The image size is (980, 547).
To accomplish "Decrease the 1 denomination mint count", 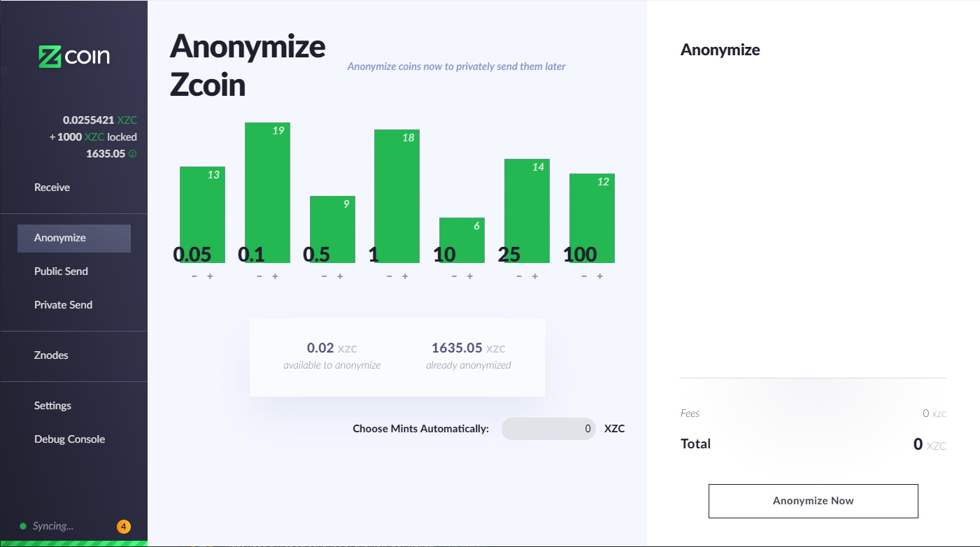I will pyautogui.click(x=390, y=276).
